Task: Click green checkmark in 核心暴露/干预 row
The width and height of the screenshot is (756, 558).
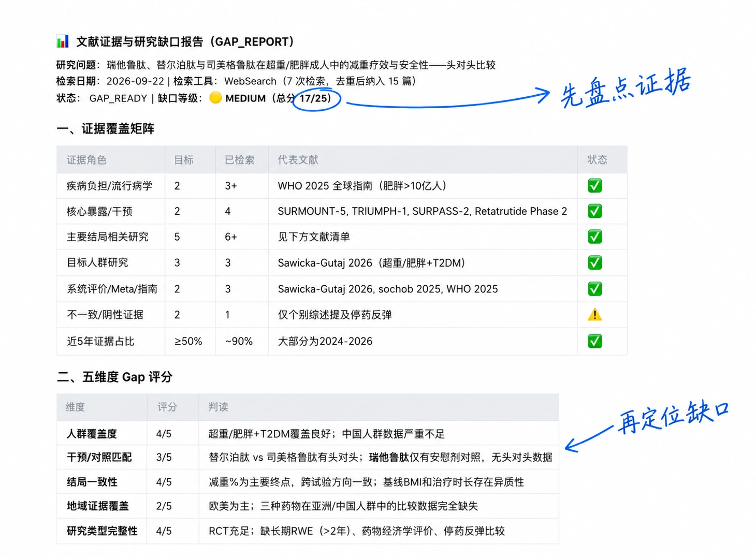Action: 595,211
